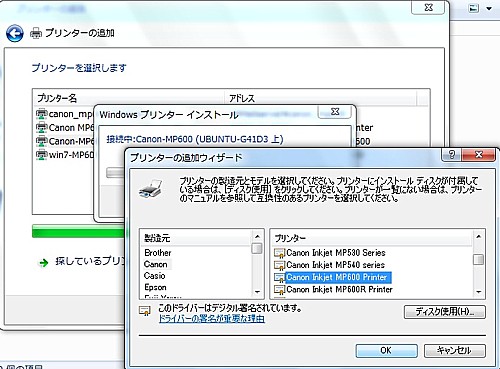This screenshot has height=369, width=500.
Task: Choose Canon Inkjet MP530 Series
Action: (x=336, y=253)
